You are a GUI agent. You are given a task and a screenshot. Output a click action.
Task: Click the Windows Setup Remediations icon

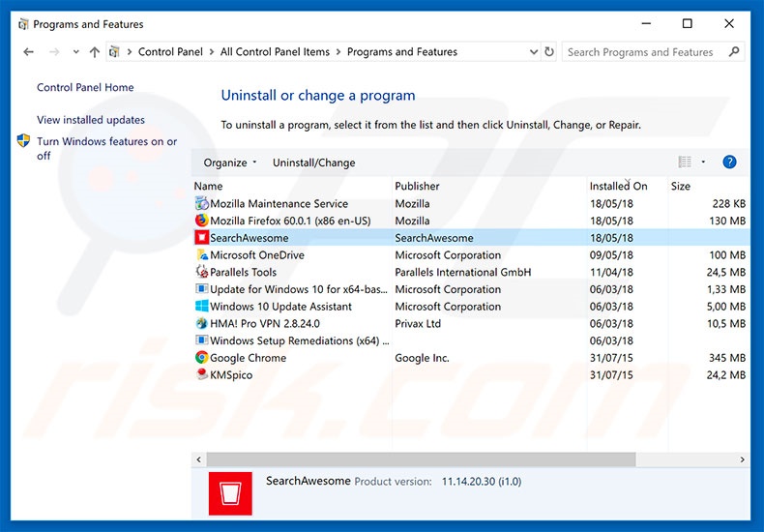pyautogui.click(x=202, y=340)
